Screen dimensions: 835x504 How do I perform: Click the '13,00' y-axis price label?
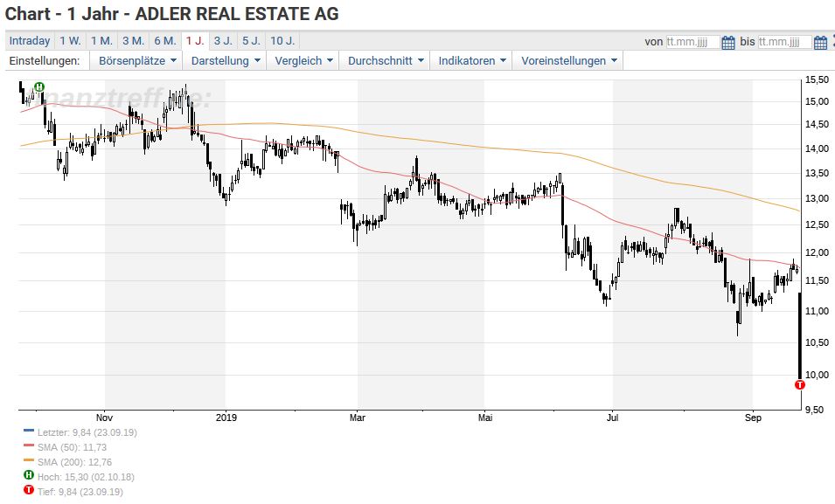tap(817, 198)
